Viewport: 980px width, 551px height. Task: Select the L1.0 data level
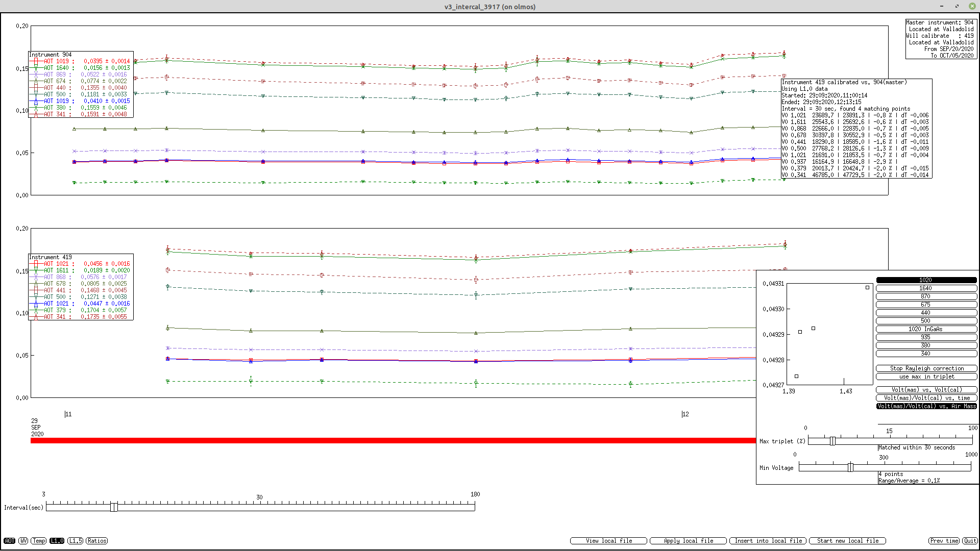57,541
